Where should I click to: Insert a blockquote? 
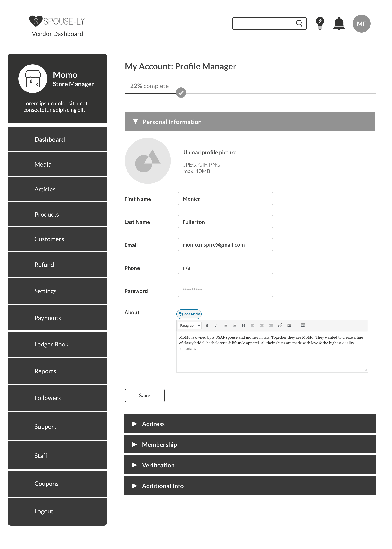243,325
